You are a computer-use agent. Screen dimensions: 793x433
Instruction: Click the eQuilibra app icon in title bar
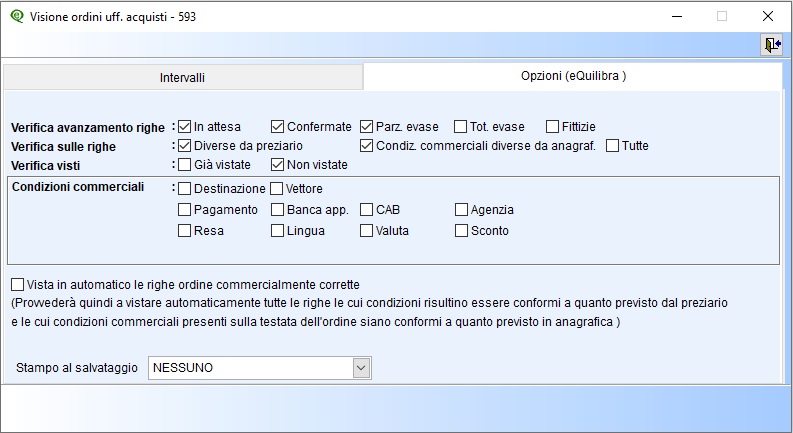click(x=17, y=16)
